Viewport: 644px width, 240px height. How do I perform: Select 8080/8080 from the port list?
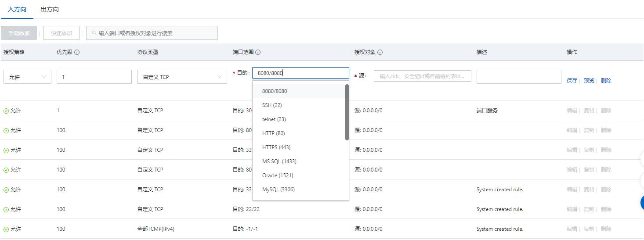299,91
